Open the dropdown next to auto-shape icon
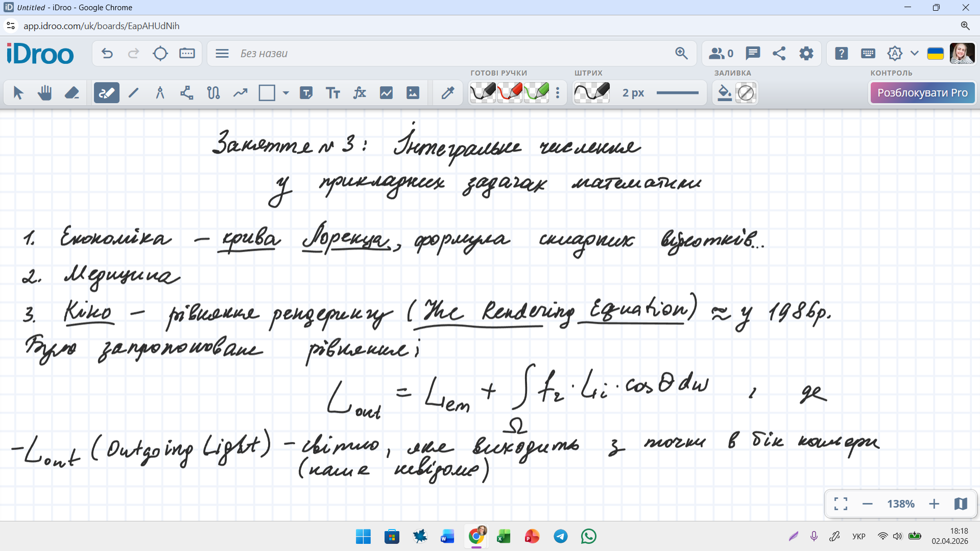Viewport: 980px width, 551px height. pyautogui.click(x=915, y=54)
